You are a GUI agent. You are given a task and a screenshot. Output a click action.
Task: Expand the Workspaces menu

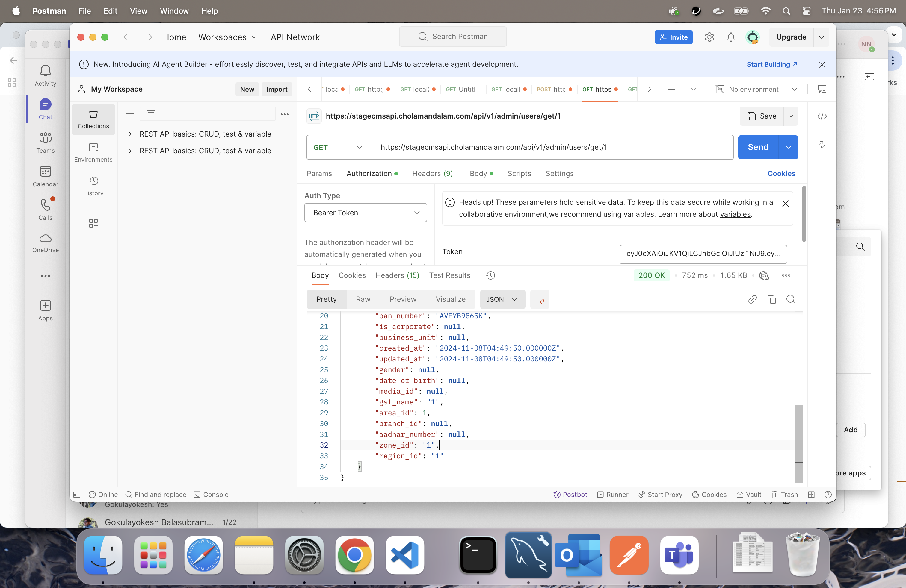[x=227, y=37]
